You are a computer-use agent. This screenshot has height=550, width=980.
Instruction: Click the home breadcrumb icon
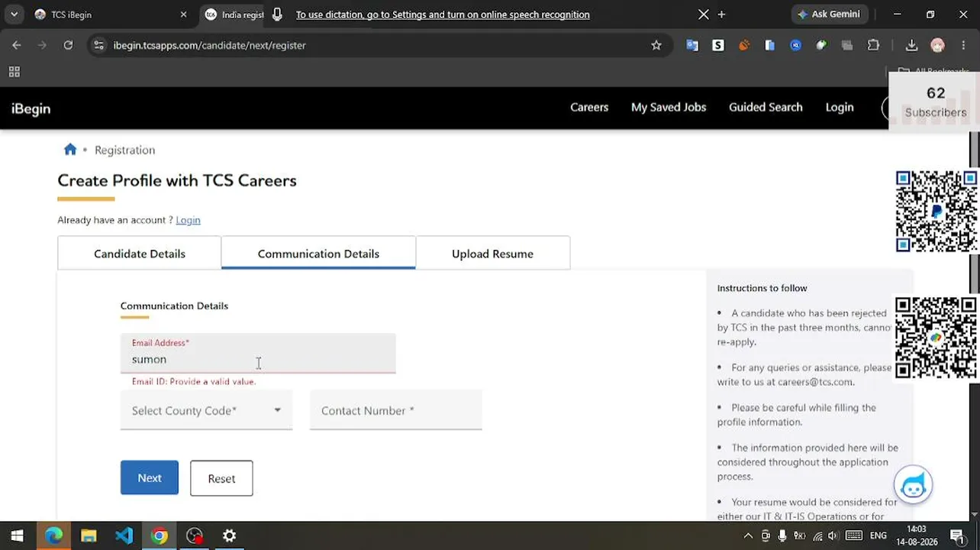70,149
